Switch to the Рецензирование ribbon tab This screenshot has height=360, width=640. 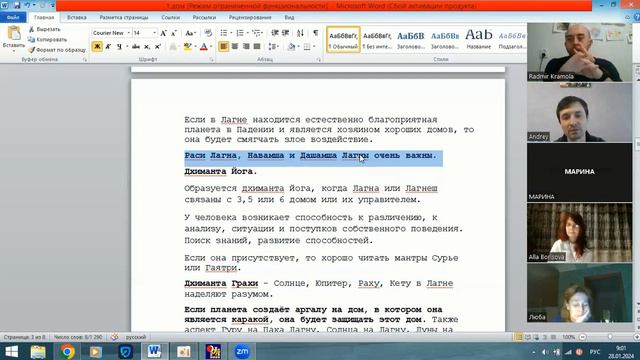(250, 18)
